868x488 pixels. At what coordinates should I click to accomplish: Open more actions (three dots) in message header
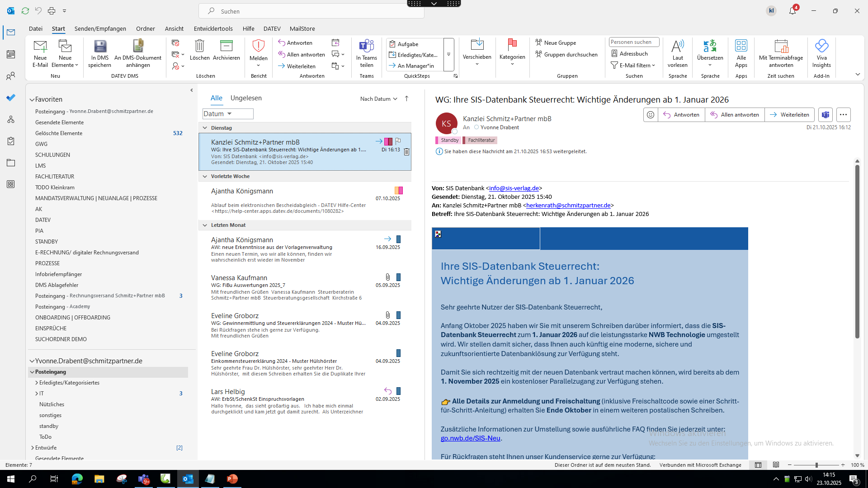[843, 115]
